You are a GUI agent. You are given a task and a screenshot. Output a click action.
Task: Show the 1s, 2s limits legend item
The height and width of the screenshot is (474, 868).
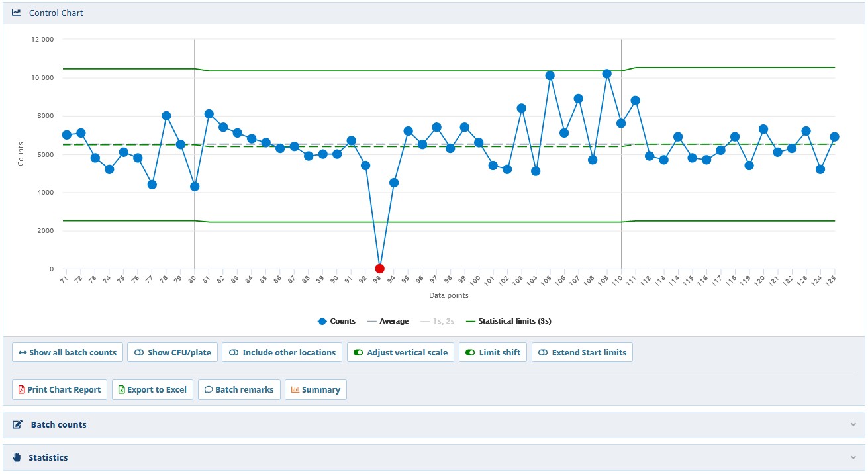[x=437, y=322]
